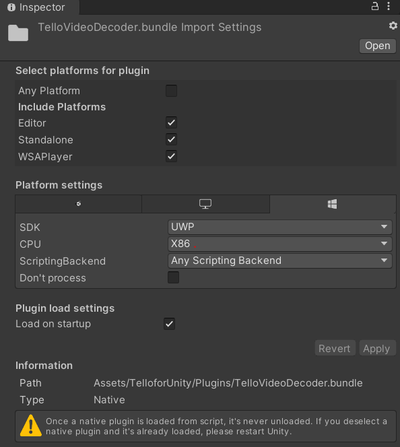The width and height of the screenshot is (400, 447).
Task: Uncheck the Editor platform checkbox
Action: [171, 123]
